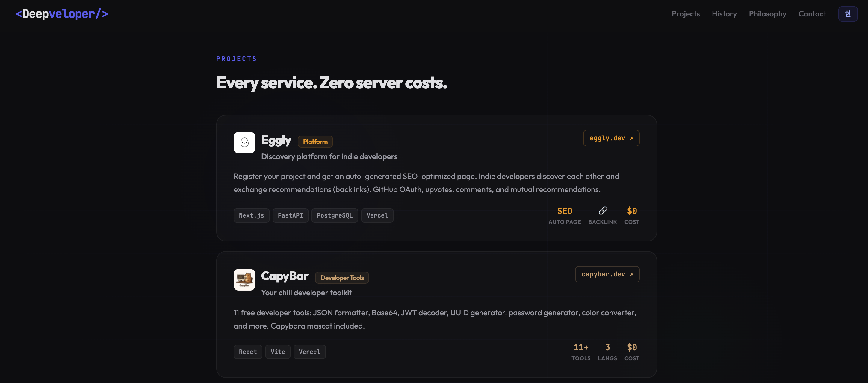
Task: Open the Philosophy page from navbar
Action: [767, 14]
